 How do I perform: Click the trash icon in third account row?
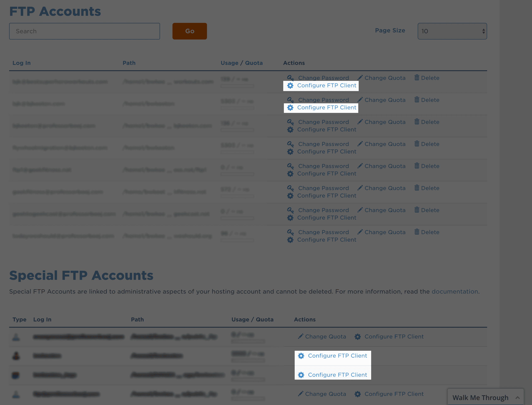click(417, 122)
